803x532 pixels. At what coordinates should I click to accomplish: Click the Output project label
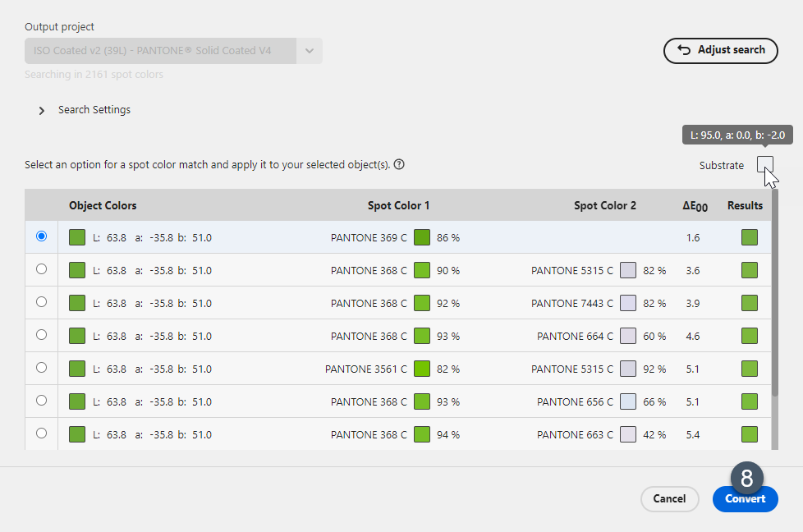click(x=59, y=26)
